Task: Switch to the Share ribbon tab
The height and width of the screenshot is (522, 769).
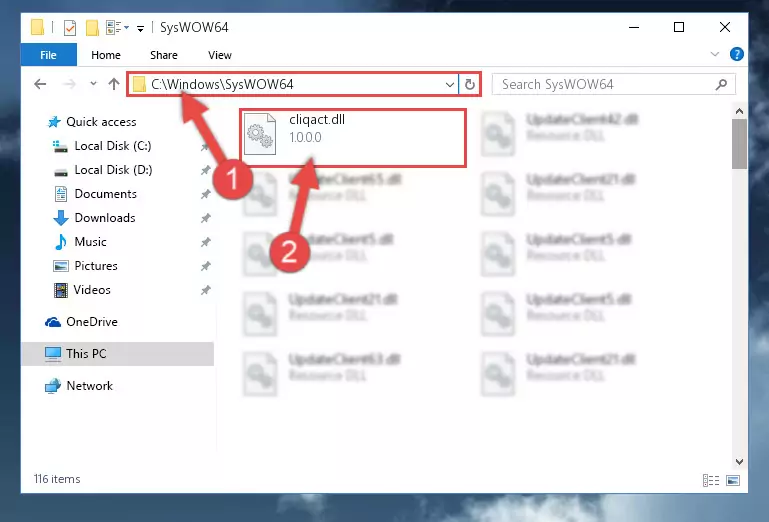Action: (164, 55)
